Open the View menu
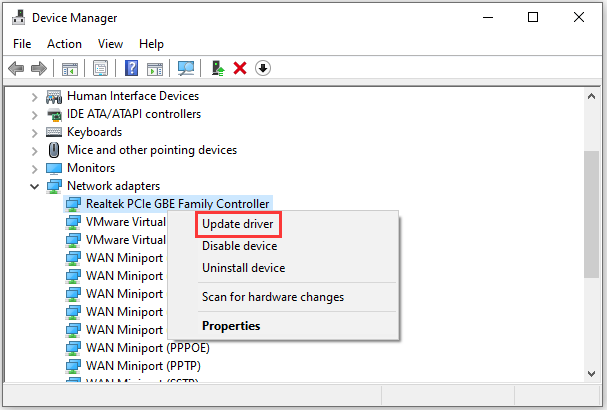This screenshot has height=410, width=607. pyautogui.click(x=110, y=44)
